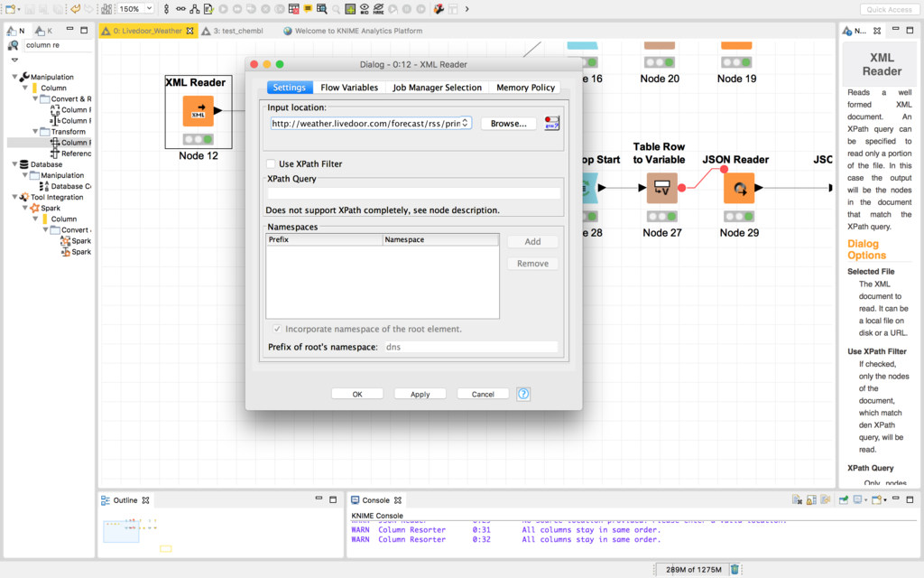Click the JSON Reader node icon
924x578 pixels.
click(739, 188)
